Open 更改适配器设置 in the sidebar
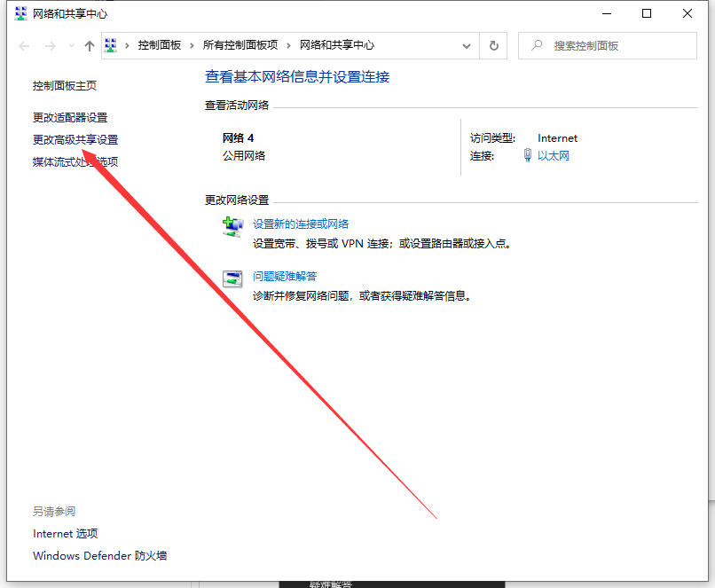This screenshot has height=588, width=715. click(x=70, y=117)
